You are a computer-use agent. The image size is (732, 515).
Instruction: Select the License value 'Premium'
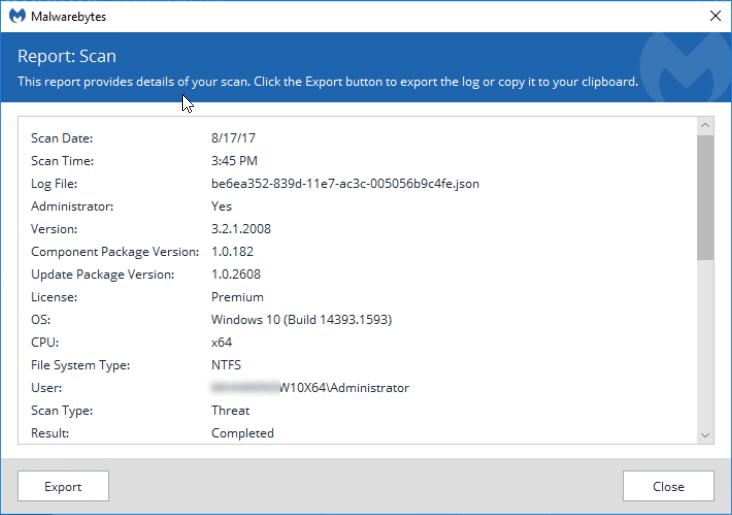237,297
